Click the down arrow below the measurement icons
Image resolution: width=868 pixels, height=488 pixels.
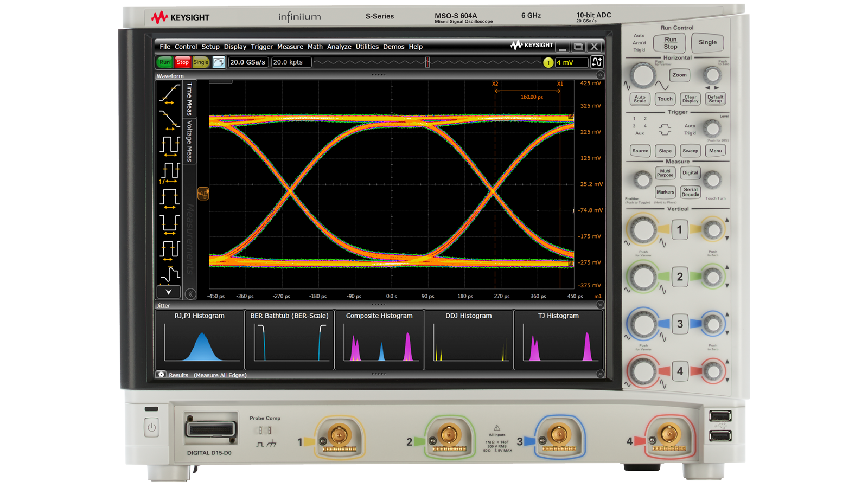point(168,292)
